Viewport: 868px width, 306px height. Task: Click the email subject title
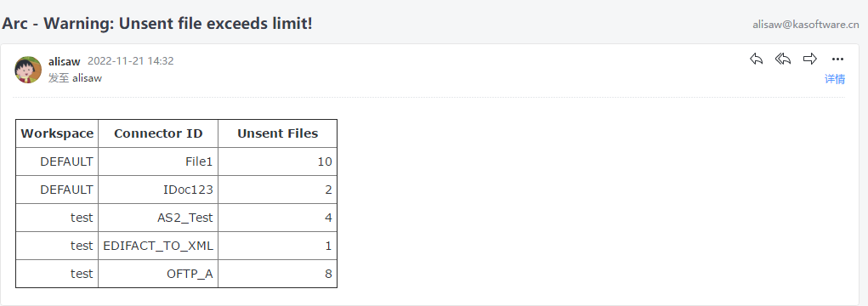157,24
